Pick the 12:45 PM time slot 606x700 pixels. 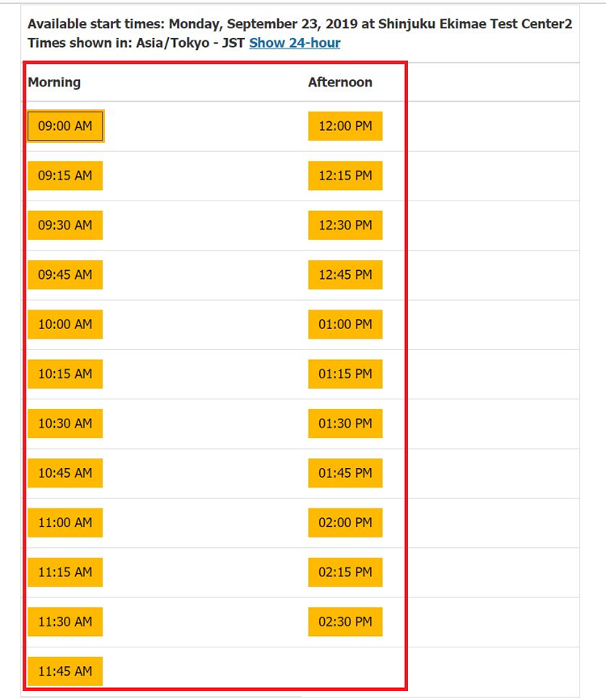[345, 275]
